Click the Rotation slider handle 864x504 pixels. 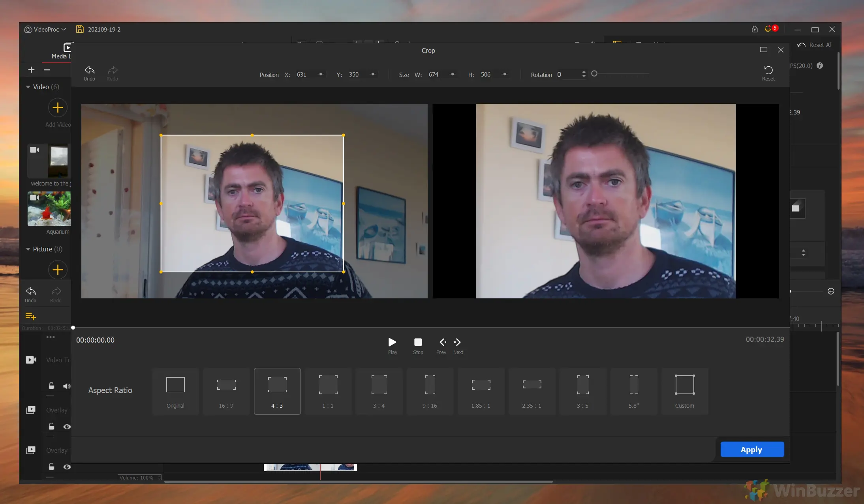pyautogui.click(x=594, y=74)
